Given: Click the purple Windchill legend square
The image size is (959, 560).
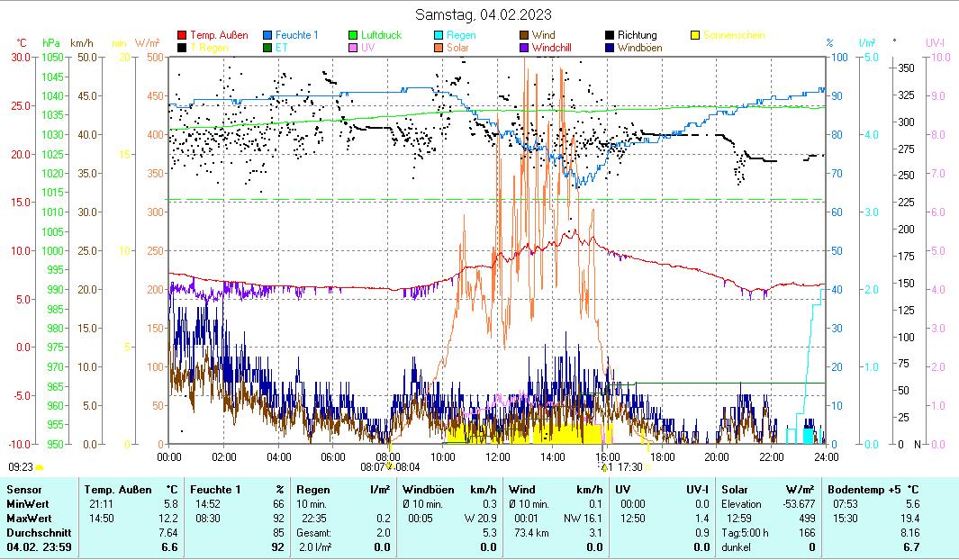Looking at the screenshot, I should click(525, 47).
